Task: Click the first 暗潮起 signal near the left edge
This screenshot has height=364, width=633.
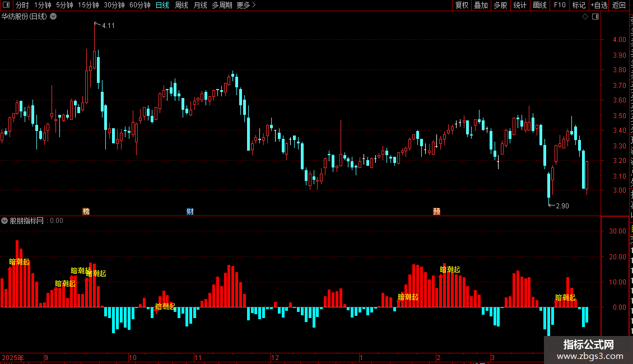Action: 20,262
